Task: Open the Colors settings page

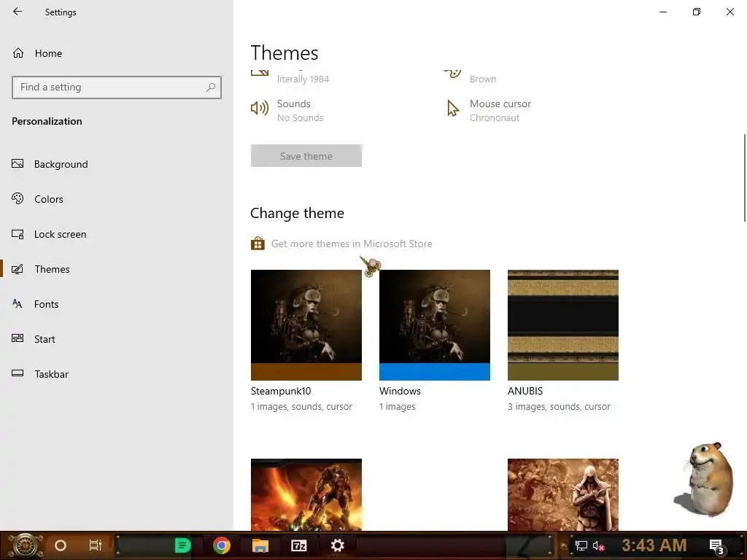Action: tap(49, 199)
